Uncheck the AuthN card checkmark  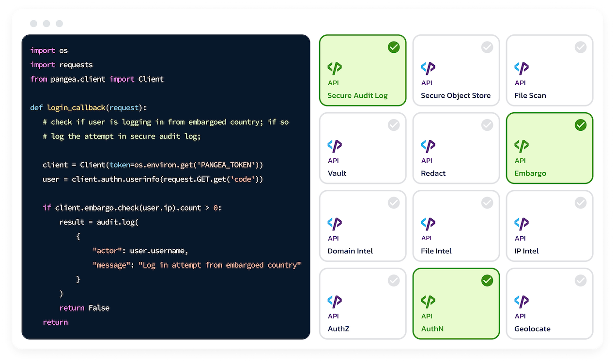pyautogui.click(x=487, y=280)
